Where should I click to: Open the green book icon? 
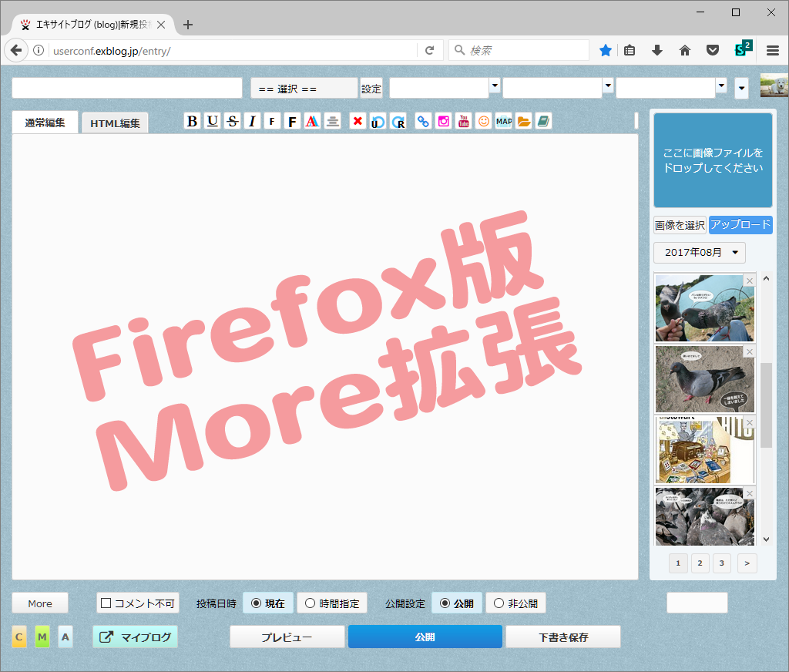[543, 121]
